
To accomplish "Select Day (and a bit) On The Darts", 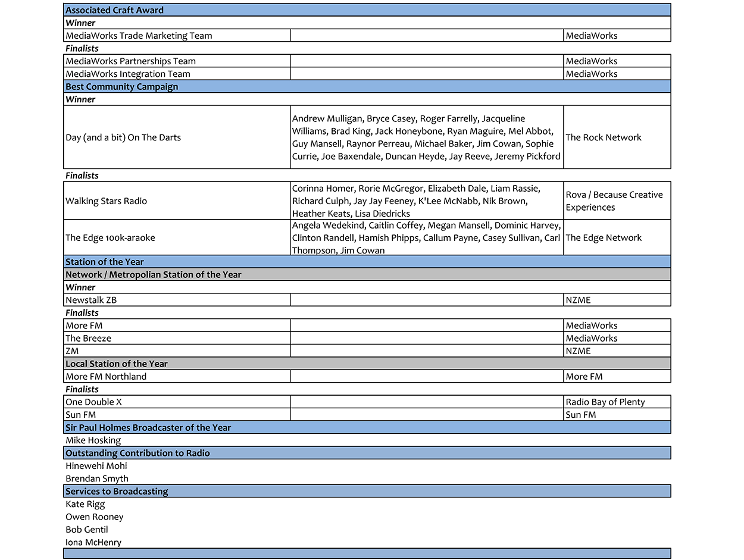I will [177, 137].
